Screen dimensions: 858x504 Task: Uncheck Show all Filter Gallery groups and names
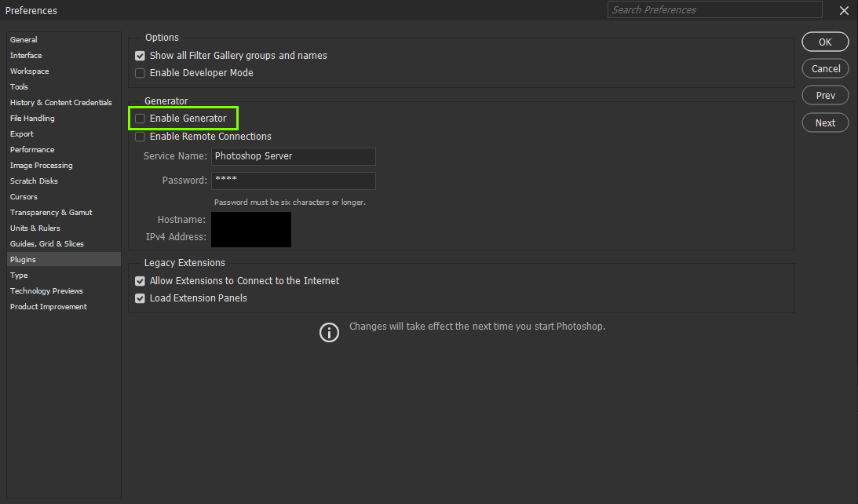click(x=140, y=56)
